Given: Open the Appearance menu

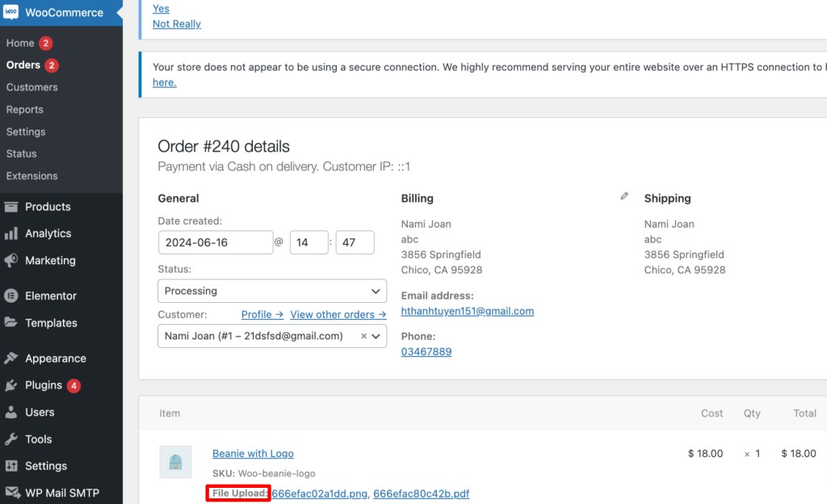Looking at the screenshot, I should click(56, 359).
